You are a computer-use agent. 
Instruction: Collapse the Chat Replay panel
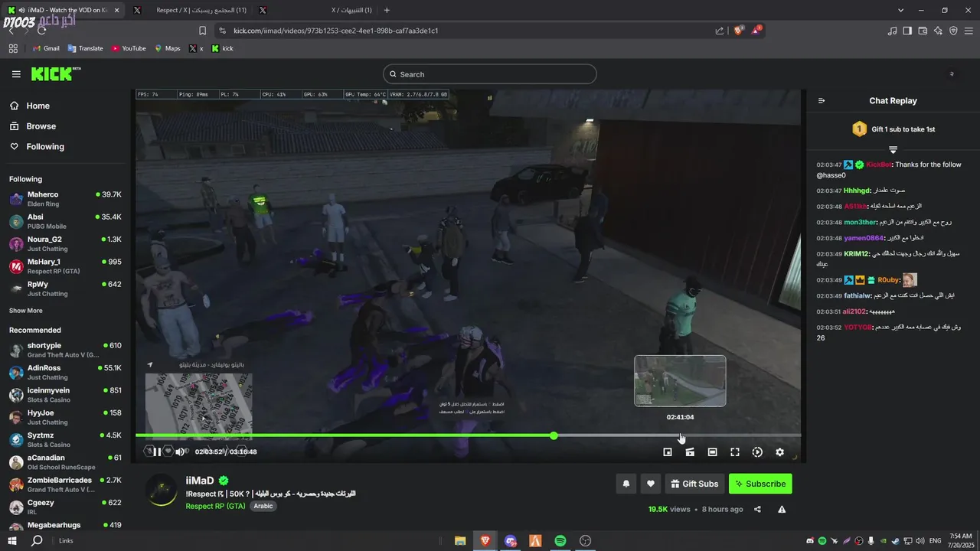pos(822,101)
